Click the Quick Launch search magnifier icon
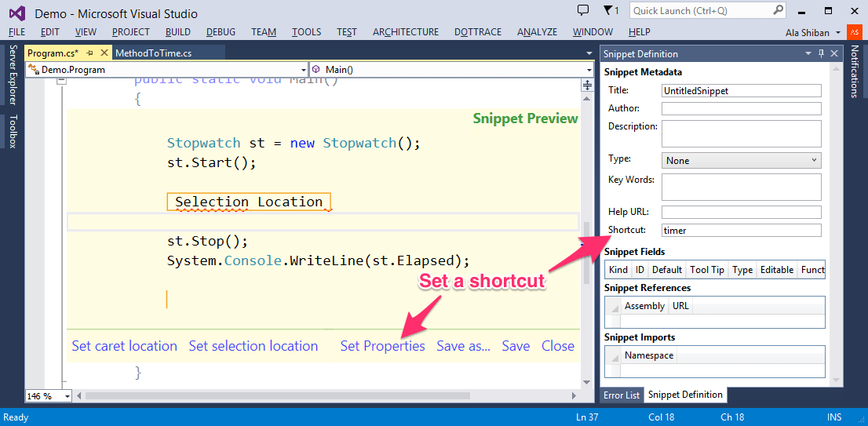This screenshot has height=426, width=868. 779,10
